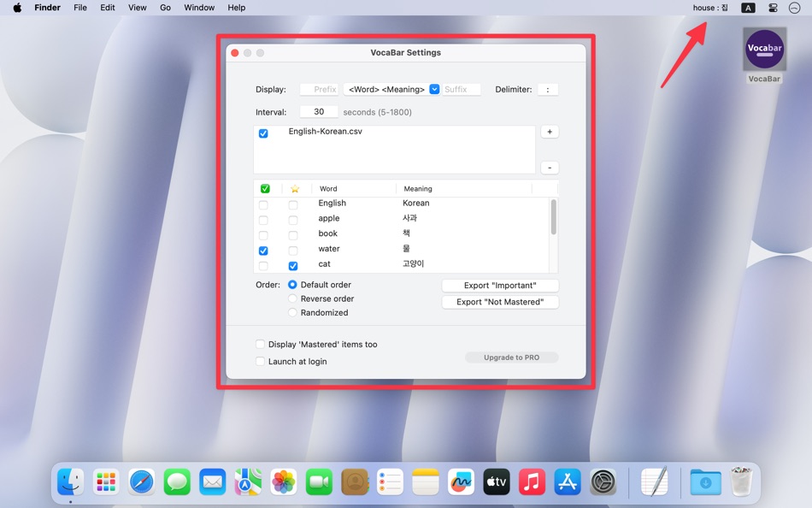
Task: Add a vocabulary file with plus button
Action: tap(550, 132)
